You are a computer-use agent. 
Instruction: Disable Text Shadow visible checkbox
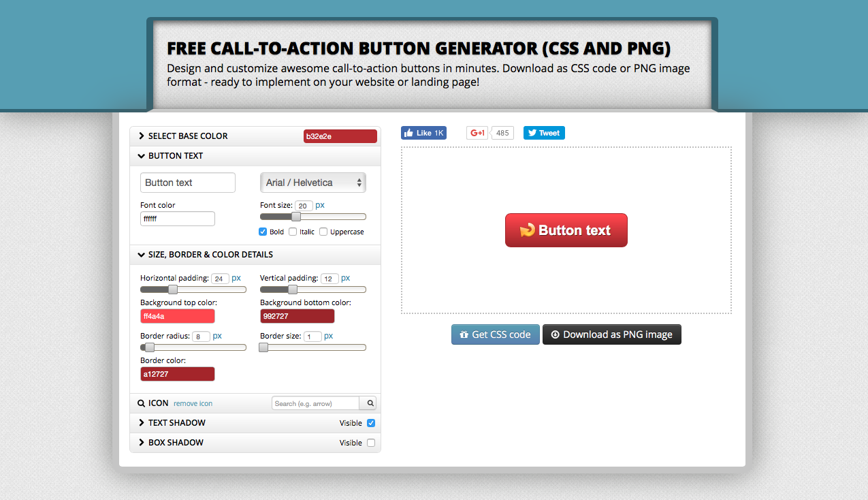coord(371,423)
